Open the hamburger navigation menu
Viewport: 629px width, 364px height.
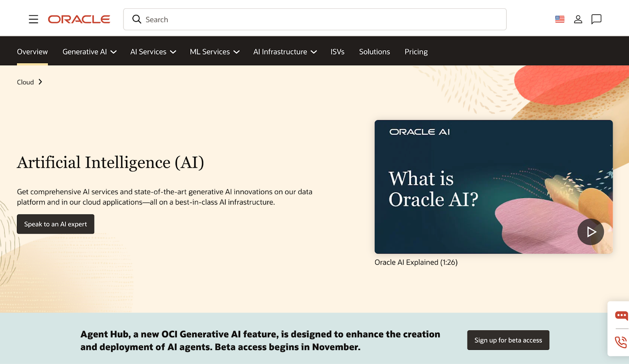[33, 19]
